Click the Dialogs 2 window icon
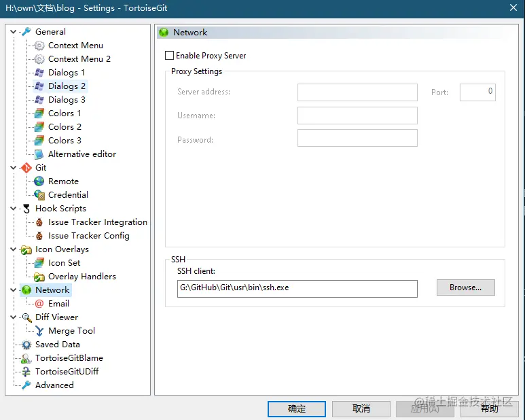The image size is (525, 420). [x=39, y=86]
